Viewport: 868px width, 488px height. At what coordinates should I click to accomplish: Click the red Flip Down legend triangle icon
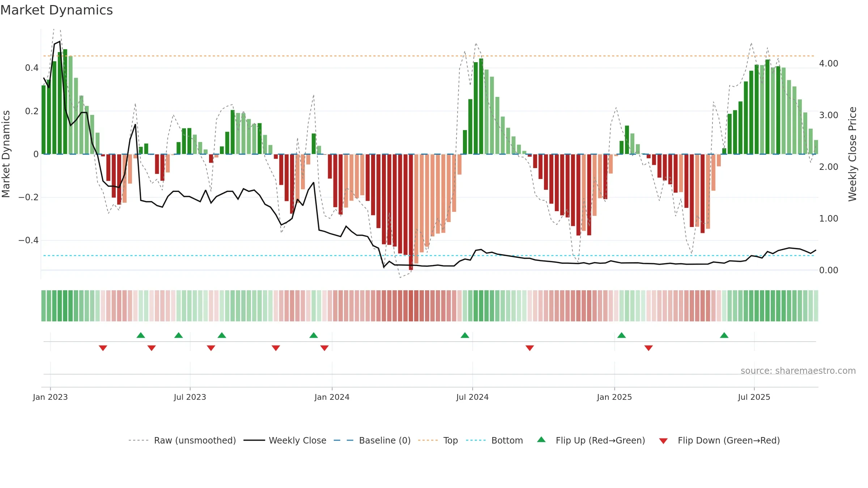(x=663, y=441)
